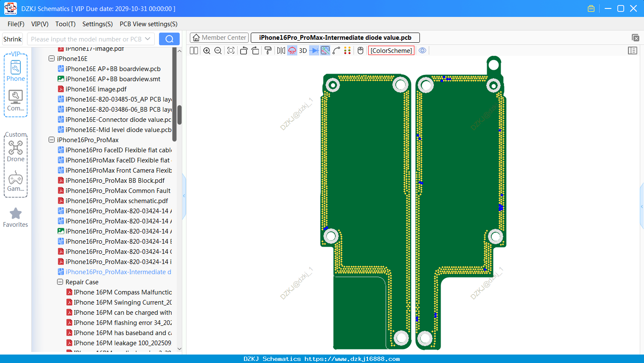Screen dimensions: 644x363
Task: Toggle the diode symbol button
Action: [314, 51]
